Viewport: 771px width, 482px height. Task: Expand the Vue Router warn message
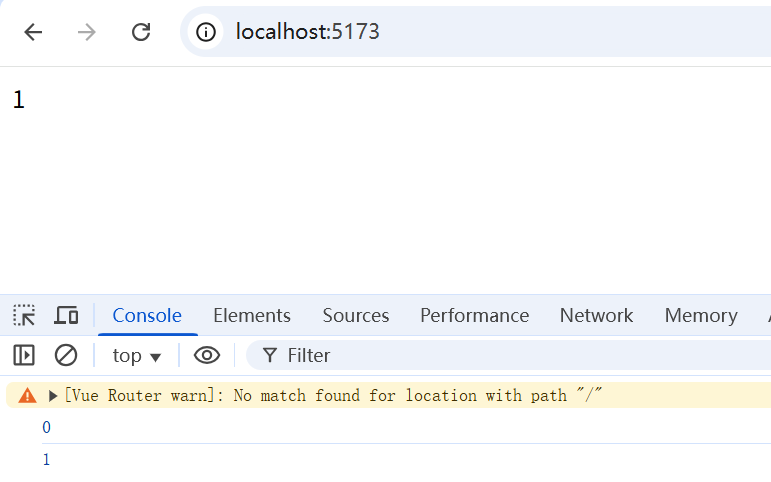click(53, 396)
